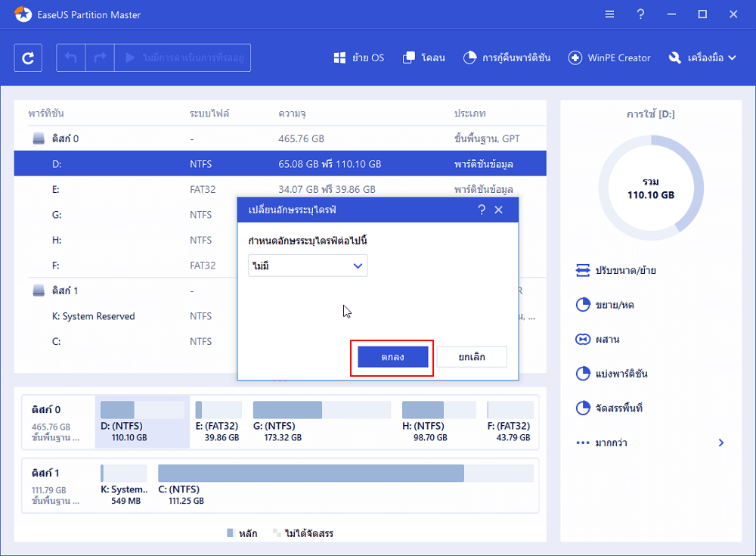Image resolution: width=756 pixels, height=556 pixels.
Task: Select the D: NTFS partition row
Action: click(280, 163)
